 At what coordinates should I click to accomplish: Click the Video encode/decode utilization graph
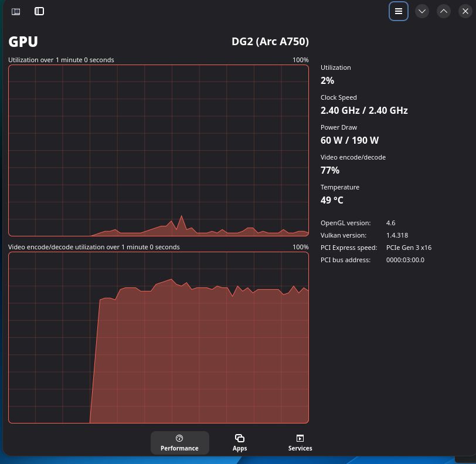tap(158, 337)
